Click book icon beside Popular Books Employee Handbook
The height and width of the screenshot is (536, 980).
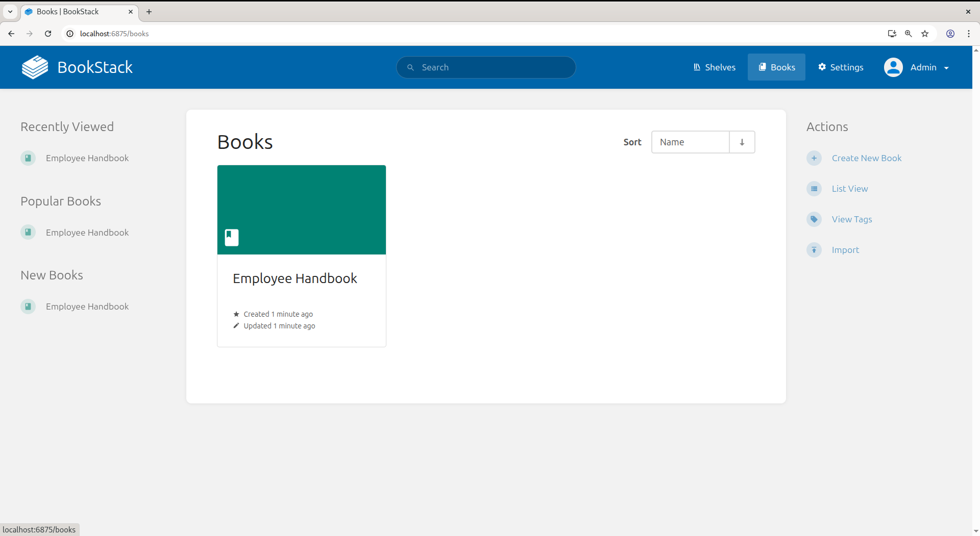coord(28,233)
